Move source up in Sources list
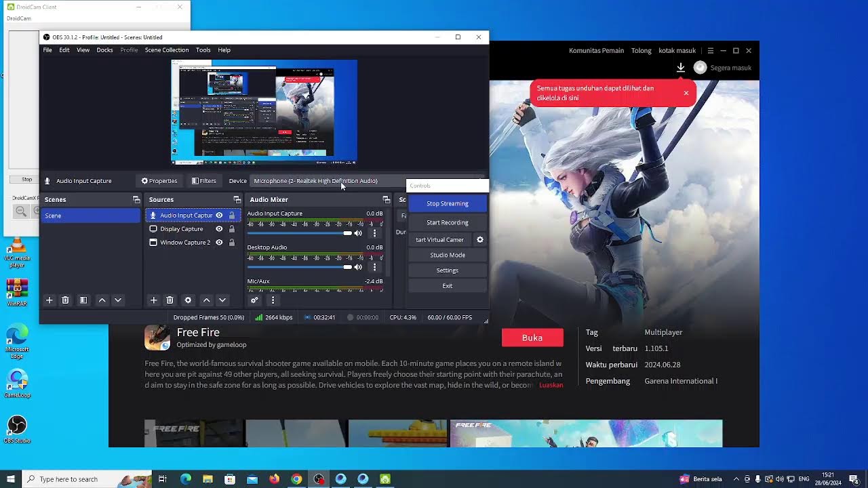Viewport: 868px width, 488px height. 206,300
